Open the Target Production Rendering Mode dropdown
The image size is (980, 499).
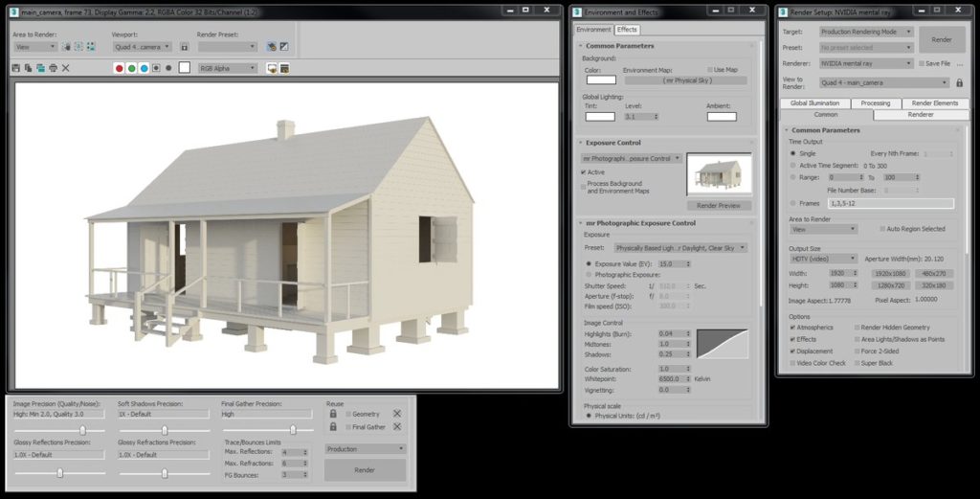pos(866,32)
